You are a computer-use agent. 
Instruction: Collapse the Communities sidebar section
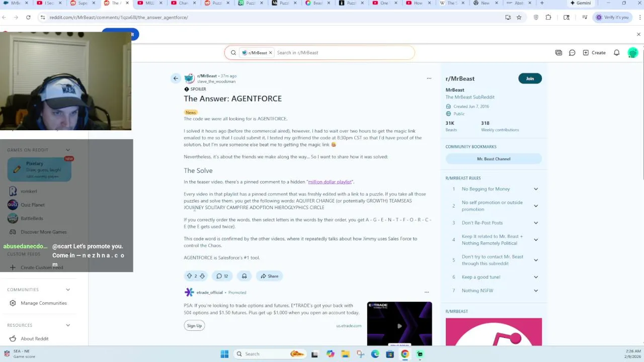coord(68,290)
